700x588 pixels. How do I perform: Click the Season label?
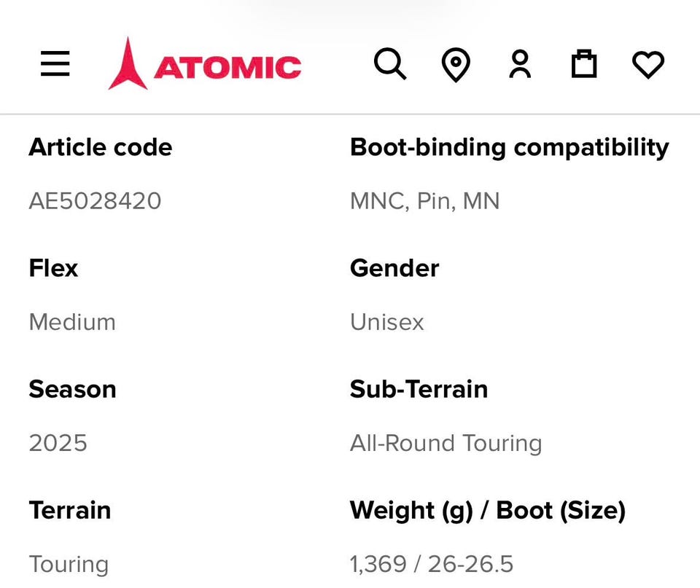72,389
